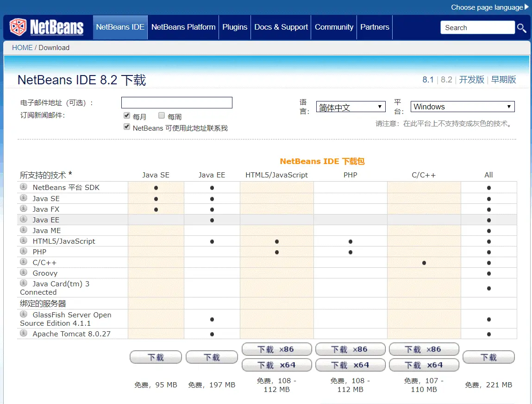The width and height of the screenshot is (532, 404).
Task: Open the NetBeans Platform tab
Action: pos(183,27)
